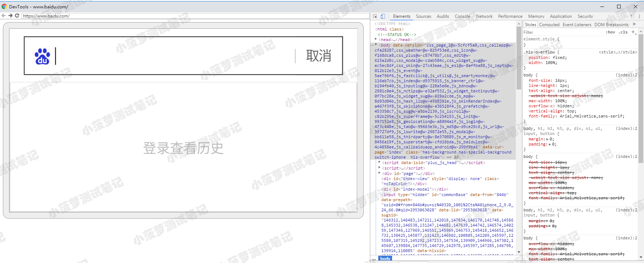644x263 pixels.
Task: Select the Computed sub-tab
Action: coord(549,25)
